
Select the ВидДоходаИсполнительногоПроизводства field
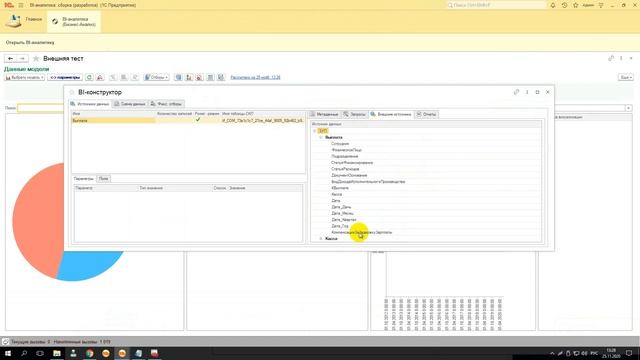pyautogui.click(x=368, y=182)
